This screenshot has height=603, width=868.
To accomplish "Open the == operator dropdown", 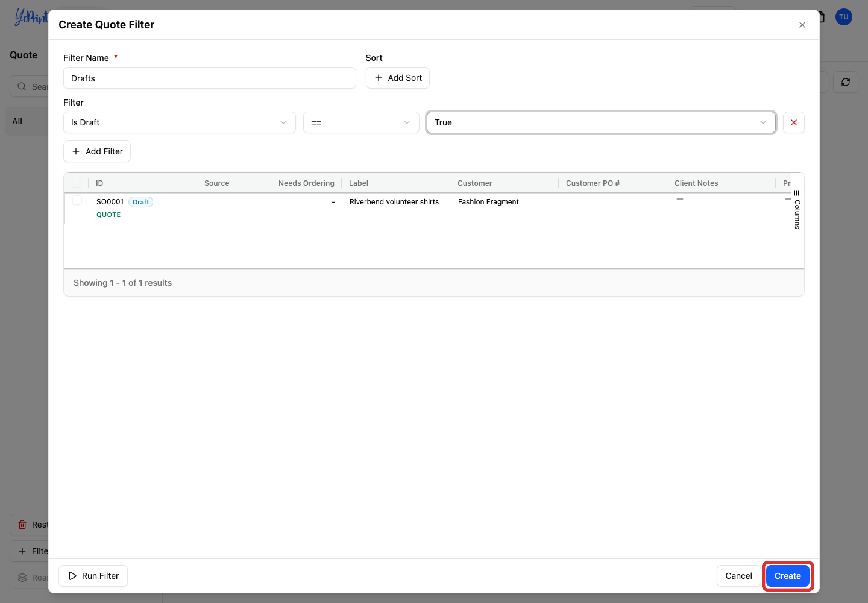I will (361, 122).
